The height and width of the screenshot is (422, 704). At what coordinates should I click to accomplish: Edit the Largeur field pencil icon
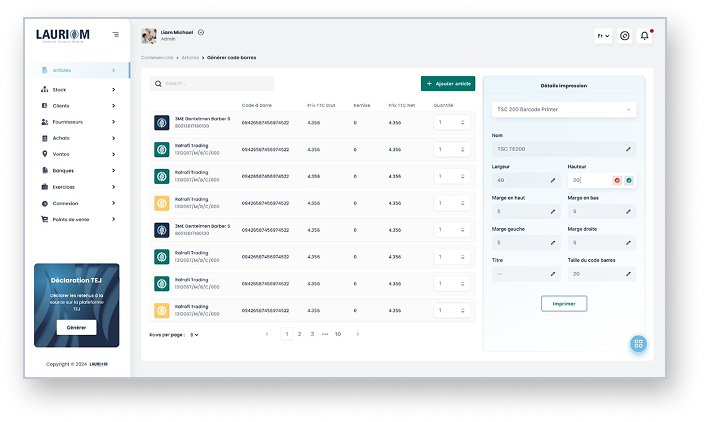553,180
